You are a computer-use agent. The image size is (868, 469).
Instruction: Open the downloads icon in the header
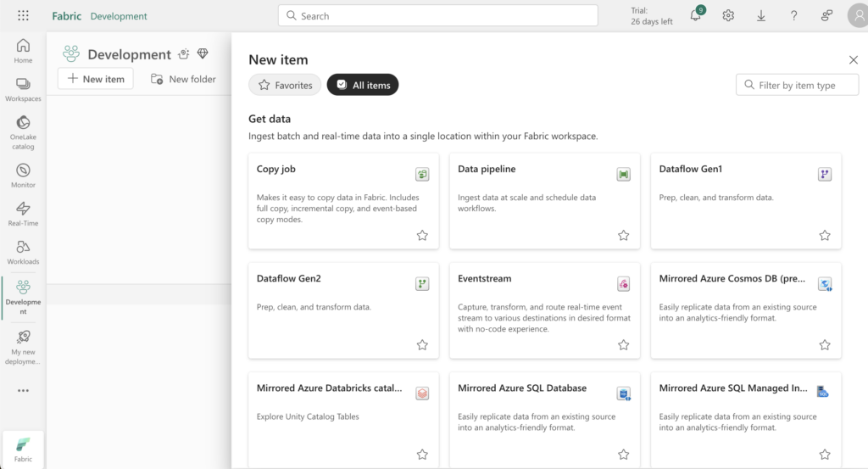pyautogui.click(x=761, y=15)
